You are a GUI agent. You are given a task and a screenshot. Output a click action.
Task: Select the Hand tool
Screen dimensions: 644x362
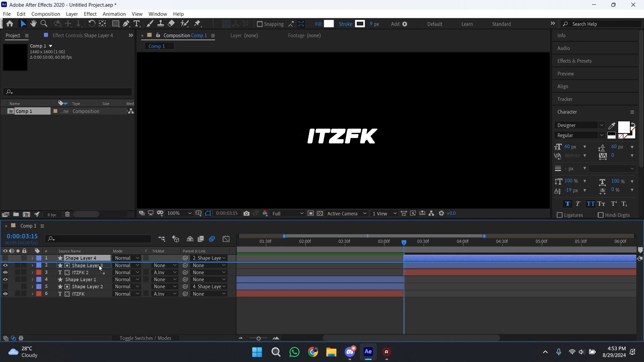(33, 24)
